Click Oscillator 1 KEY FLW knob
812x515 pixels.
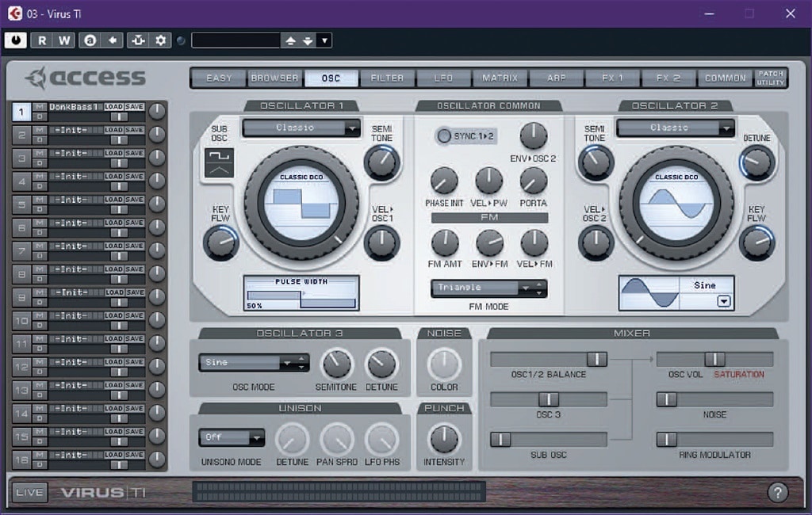220,242
